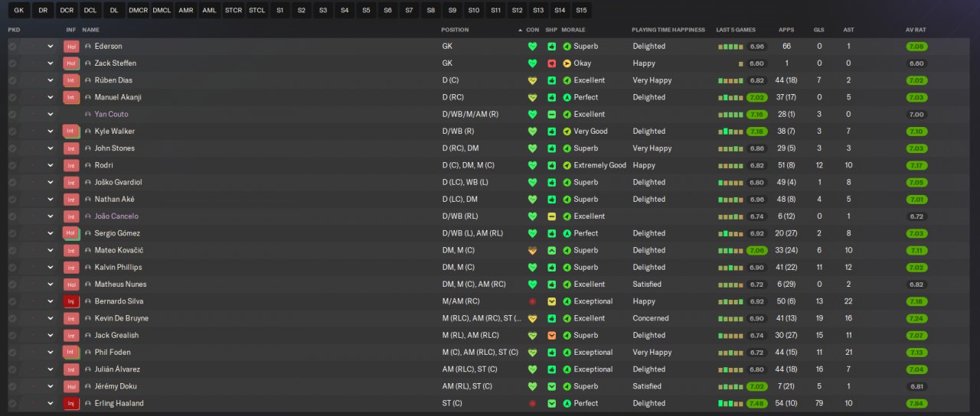
Task: Click the person icon beside Julián Álvarez
Action: point(88,369)
